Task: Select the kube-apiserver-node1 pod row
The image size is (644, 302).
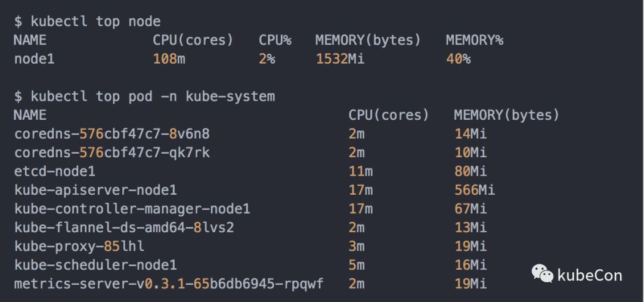Action: (95, 190)
